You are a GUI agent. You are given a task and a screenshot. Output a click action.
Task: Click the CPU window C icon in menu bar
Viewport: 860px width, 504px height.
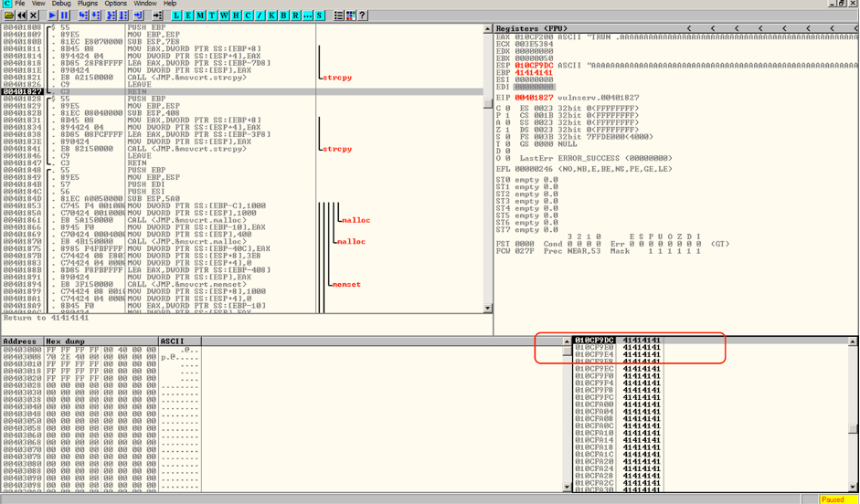[x=6, y=4]
